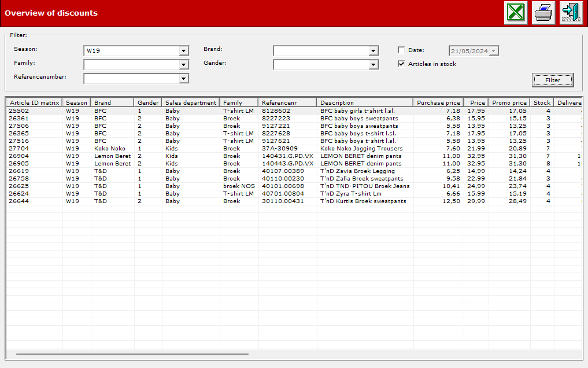The image size is (588, 368).
Task: Click inside the Brand filter input field
Action: [x=321, y=51]
